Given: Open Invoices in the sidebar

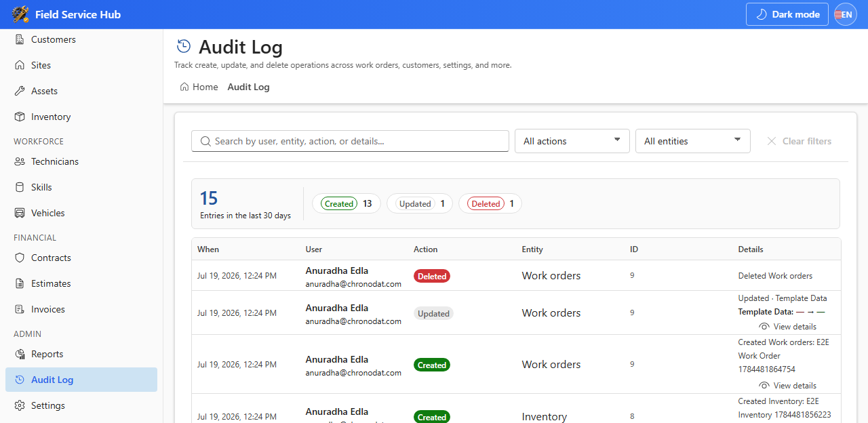Looking at the screenshot, I should pyautogui.click(x=81, y=309).
